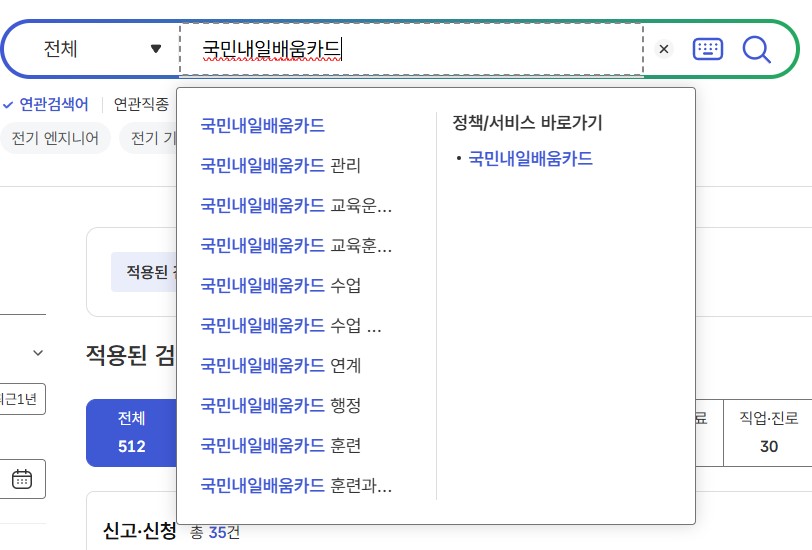812x550 pixels.
Task: Pick the suggestion 국민내일배움카드 행정
Action: coord(281,405)
